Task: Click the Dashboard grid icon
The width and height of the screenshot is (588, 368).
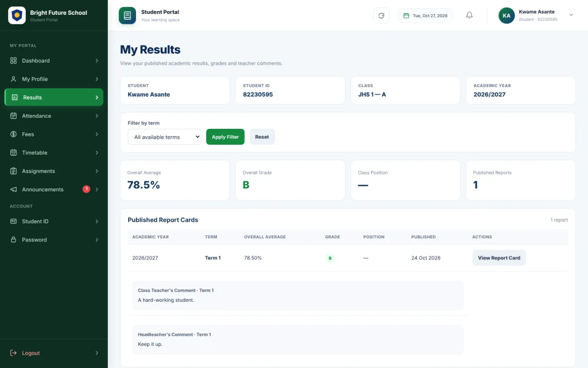Action: click(x=13, y=61)
